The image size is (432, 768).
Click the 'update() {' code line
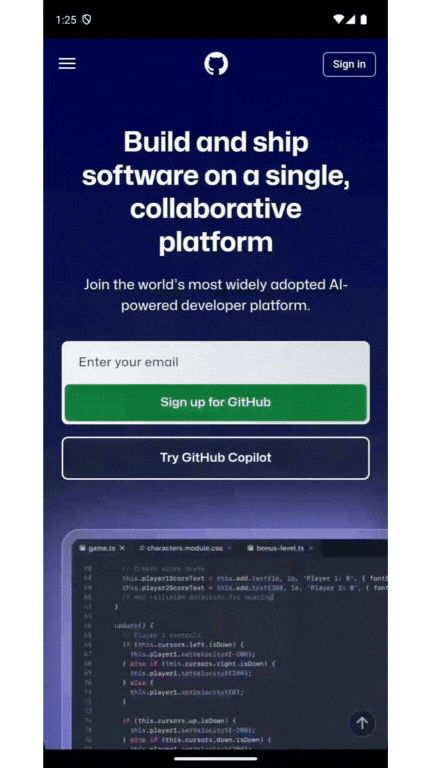click(134, 625)
